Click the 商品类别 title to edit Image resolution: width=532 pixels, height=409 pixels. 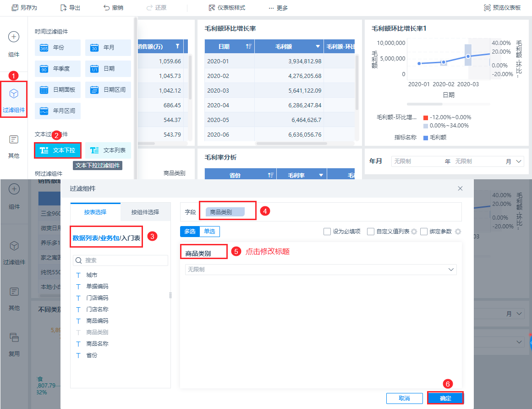[x=198, y=254]
